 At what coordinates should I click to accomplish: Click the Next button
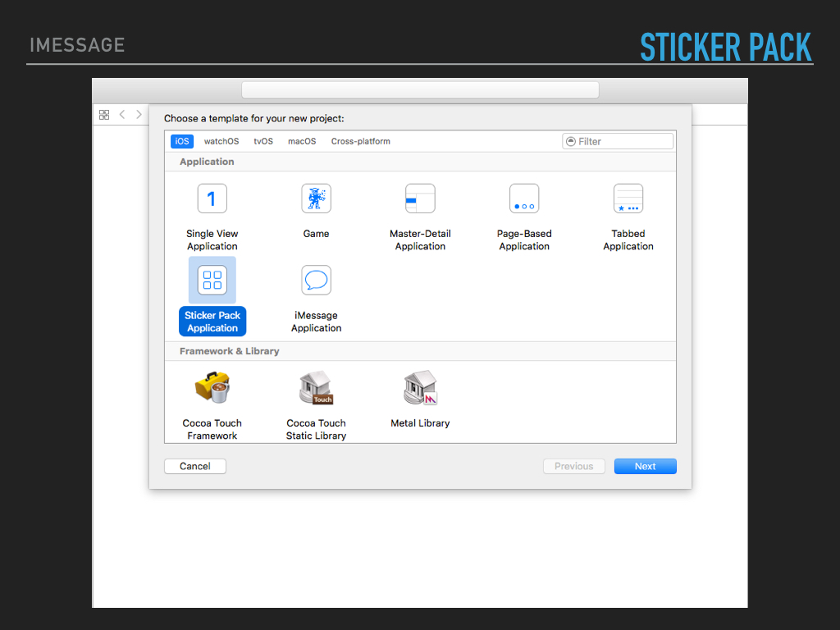645,466
